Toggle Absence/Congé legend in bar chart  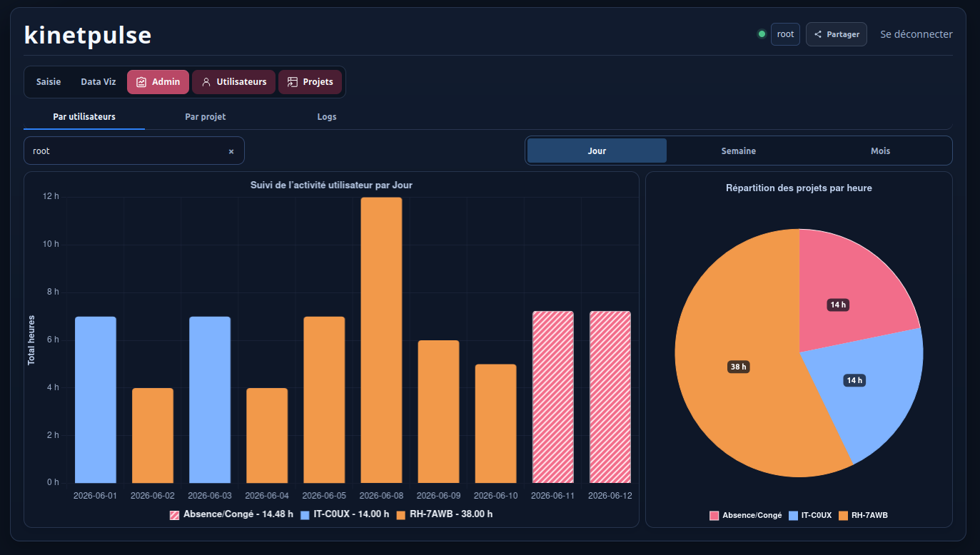click(x=231, y=514)
